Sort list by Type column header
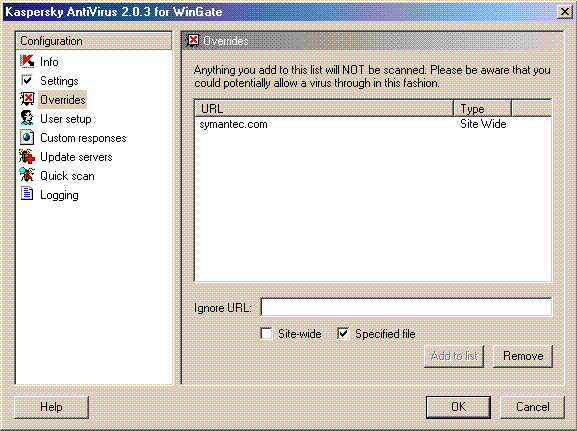The width and height of the screenshot is (577, 431). point(482,109)
